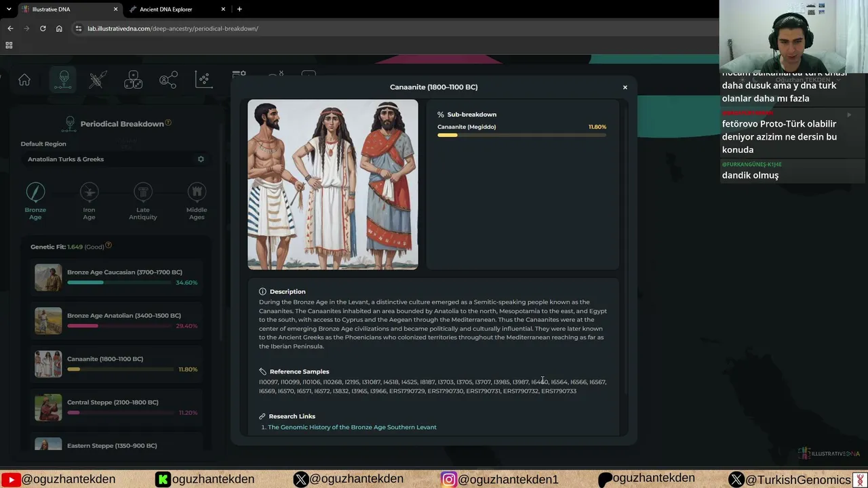The height and width of the screenshot is (488, 868).
Task: Click the Canaanite illustration image in popup
Action: coord(333,184)
